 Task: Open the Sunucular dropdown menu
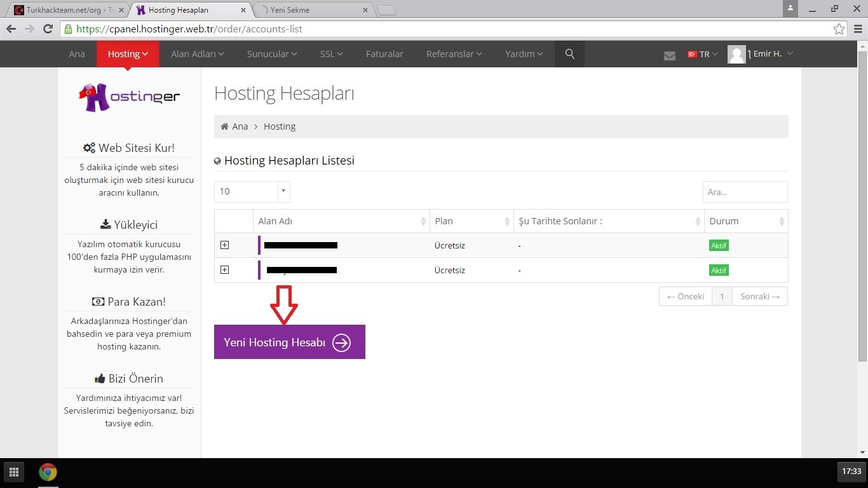(x=272, y=54)
